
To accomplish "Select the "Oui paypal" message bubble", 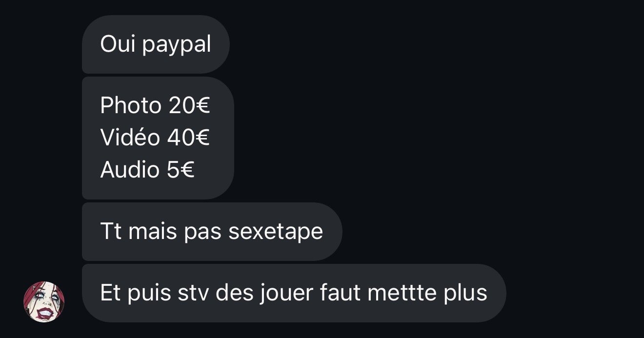I will click(x=156, y=44).
